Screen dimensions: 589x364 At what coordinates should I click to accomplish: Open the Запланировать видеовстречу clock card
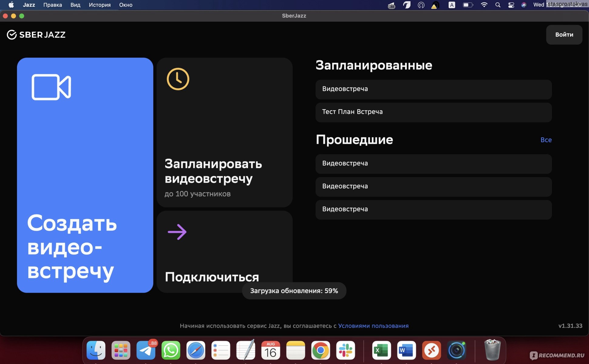[224, 132]
